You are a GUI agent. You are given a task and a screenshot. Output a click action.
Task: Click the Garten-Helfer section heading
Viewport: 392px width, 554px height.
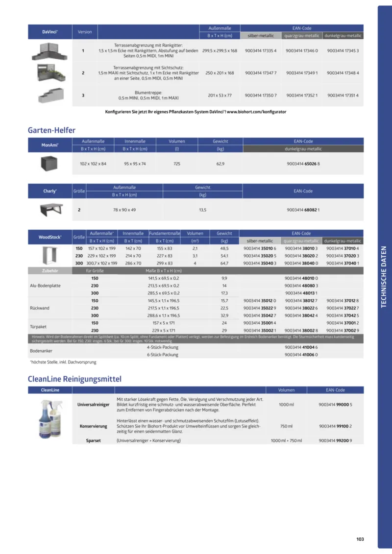click(51, 130)
